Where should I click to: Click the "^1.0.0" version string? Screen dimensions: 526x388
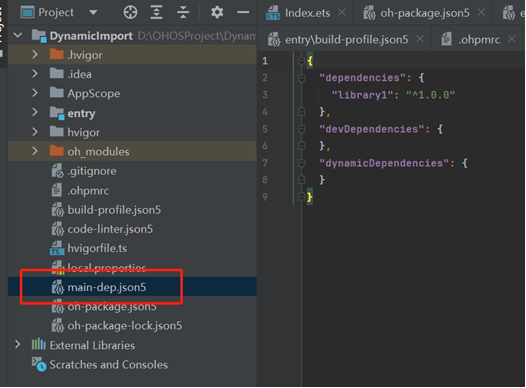tap(430, 95)
